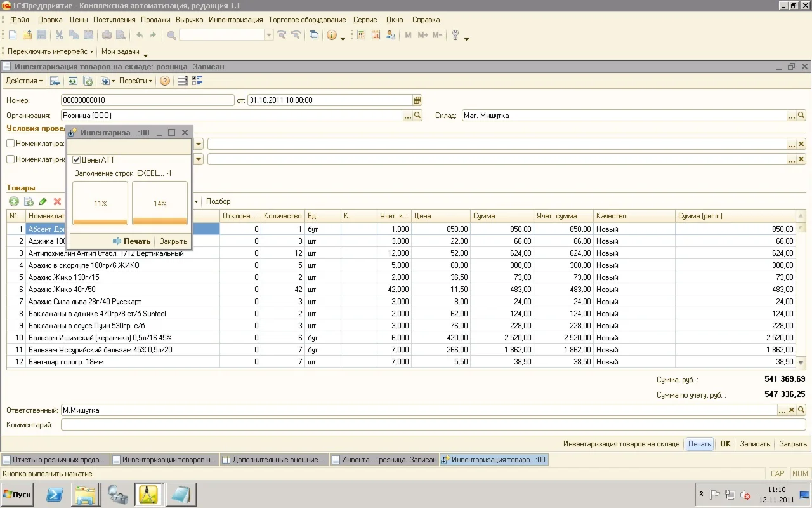Image resolution: width=812 pixels, height=508 pixels.
Task: Switch to Отчеты о розничных прода... window tab
Action: [x=55, y=460]
